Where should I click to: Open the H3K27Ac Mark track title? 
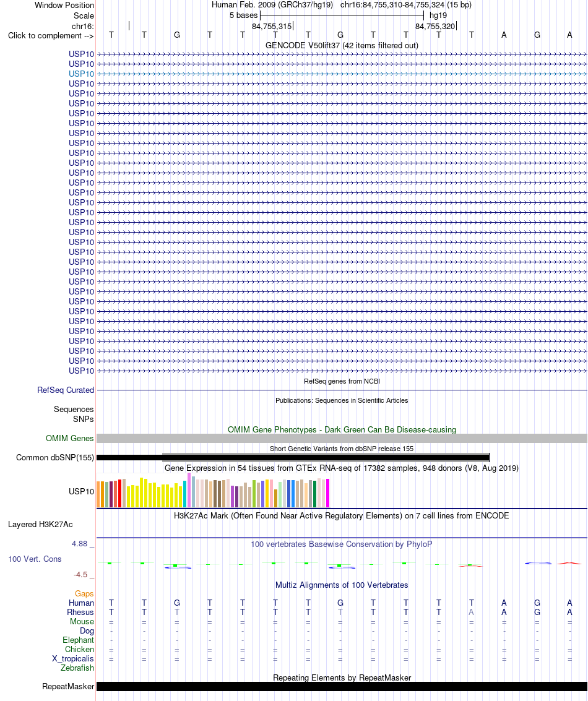pos(342,515)
